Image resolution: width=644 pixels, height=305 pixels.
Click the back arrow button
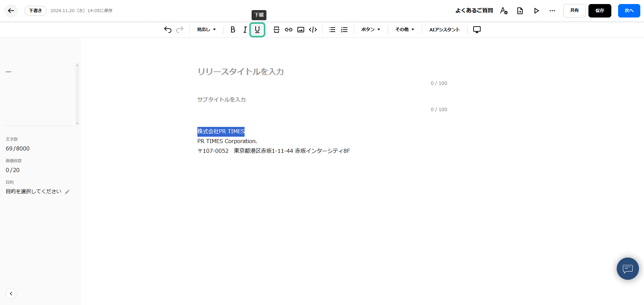11,11
